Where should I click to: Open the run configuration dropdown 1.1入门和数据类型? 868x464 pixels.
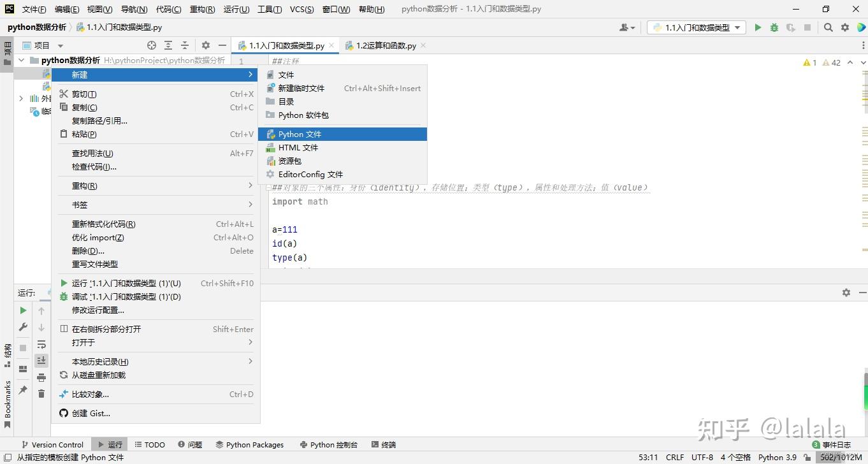point(697,27)
